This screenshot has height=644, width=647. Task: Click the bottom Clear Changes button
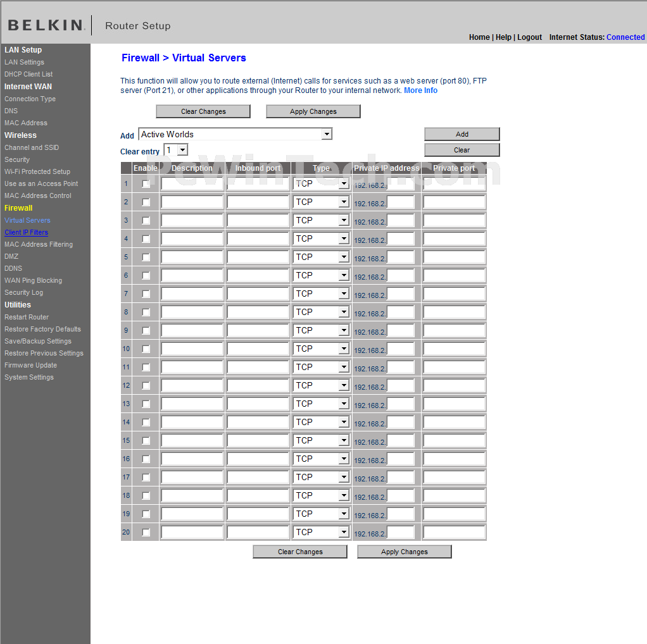300,552
